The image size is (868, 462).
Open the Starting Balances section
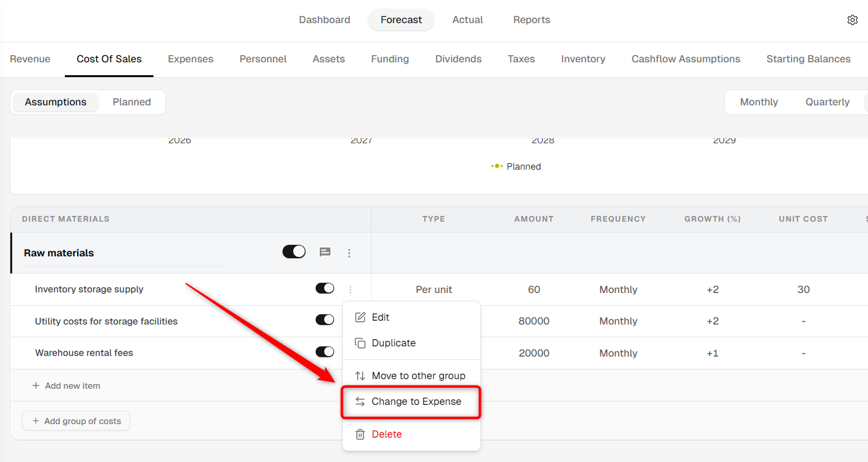click(x=808, y=59)
